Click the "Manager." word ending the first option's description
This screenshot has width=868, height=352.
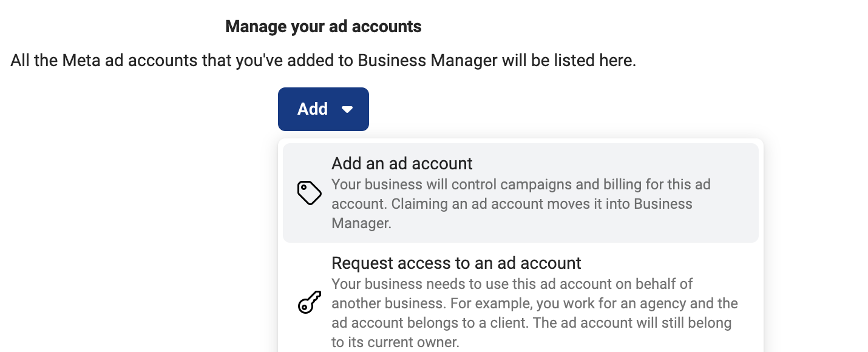(x=362, y=223)
